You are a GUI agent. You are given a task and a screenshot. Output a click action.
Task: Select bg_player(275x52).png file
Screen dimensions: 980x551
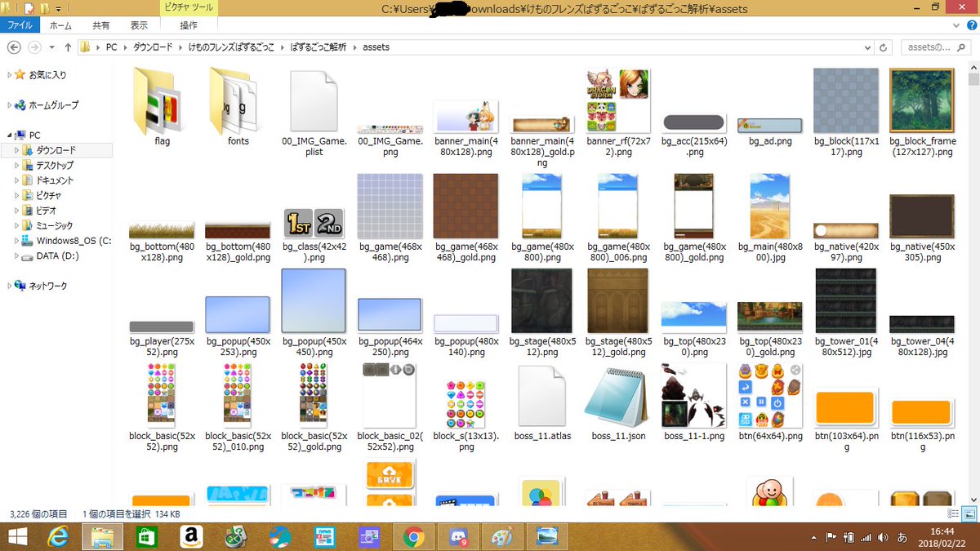point(162,339)
